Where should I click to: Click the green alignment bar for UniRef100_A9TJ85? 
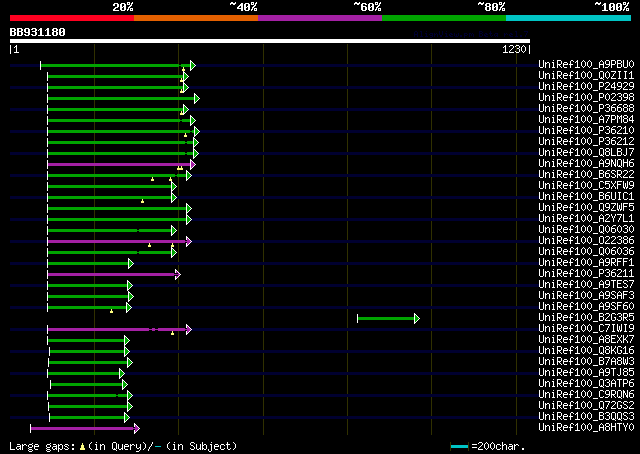pyautogui.click(x=86, y=374)
